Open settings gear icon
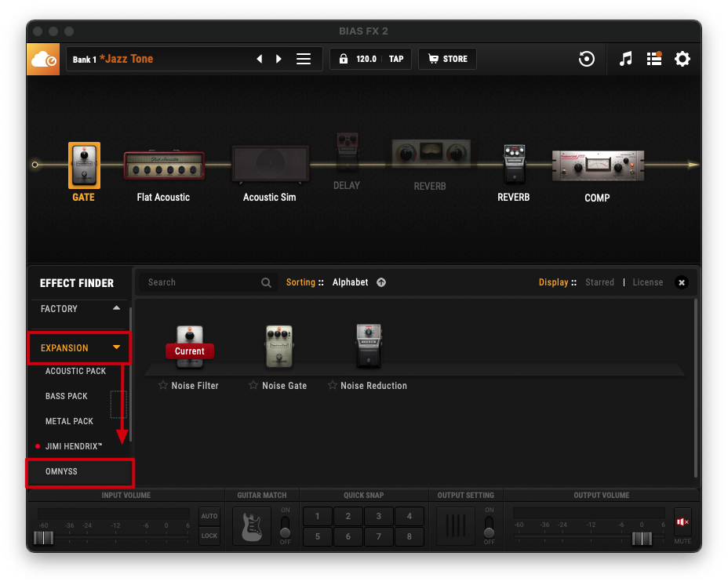 [x=682, y=59]
